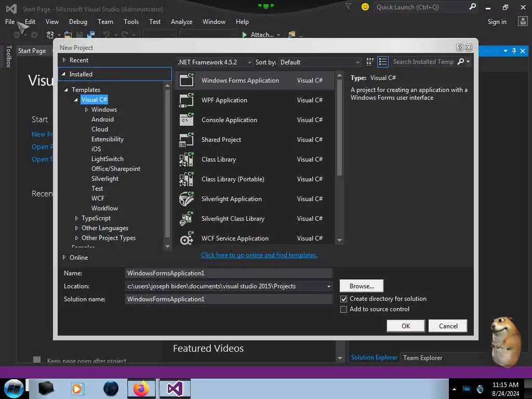Viewport: 532px width, 399px height.
Task: Click the Quick Launch search icon
Action: [x=472, y=6]
